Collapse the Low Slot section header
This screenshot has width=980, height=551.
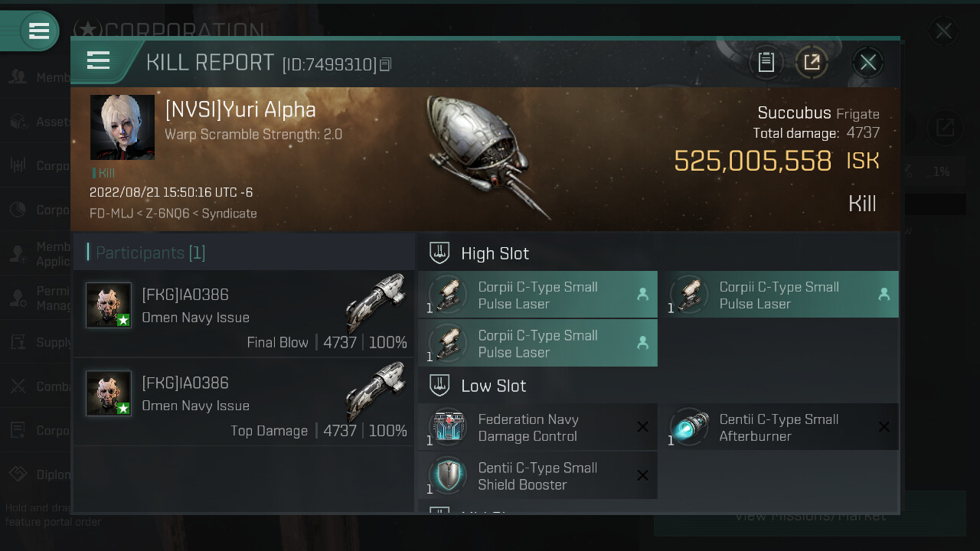pos(493,386)
